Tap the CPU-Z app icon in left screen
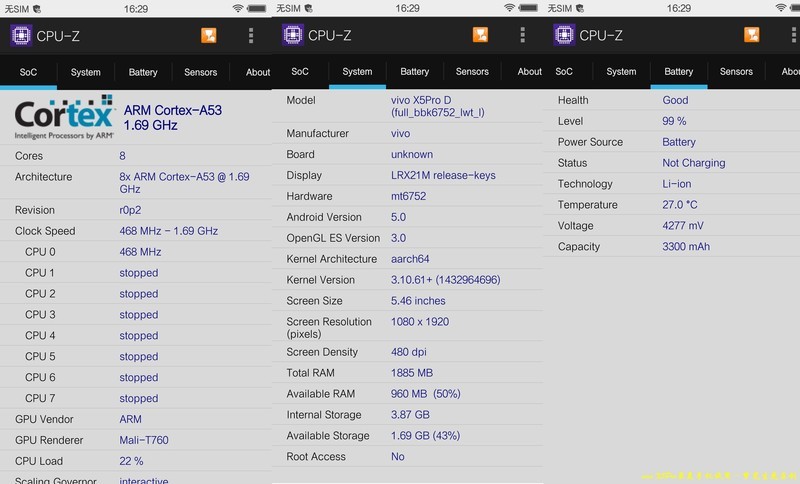This screenshot has width=800, height=484. click(x=21, y=35)
